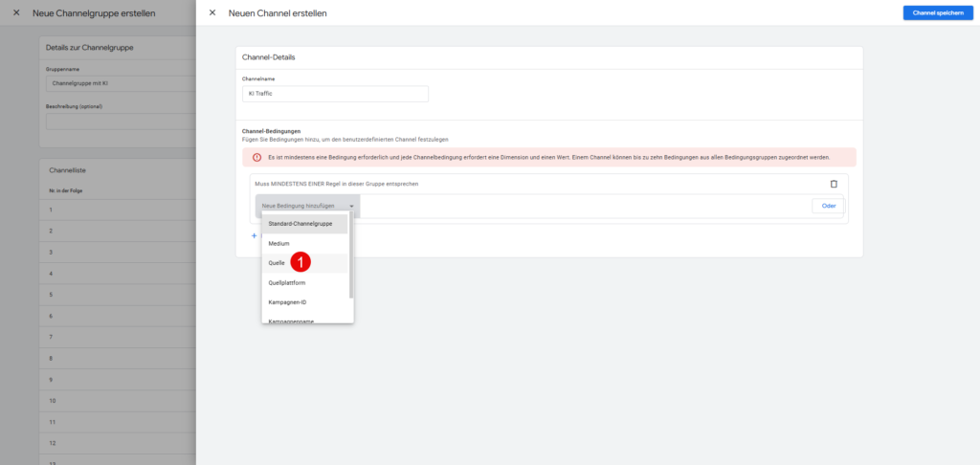
Task: Click the Oder button
Action: [x=827, y=206]
